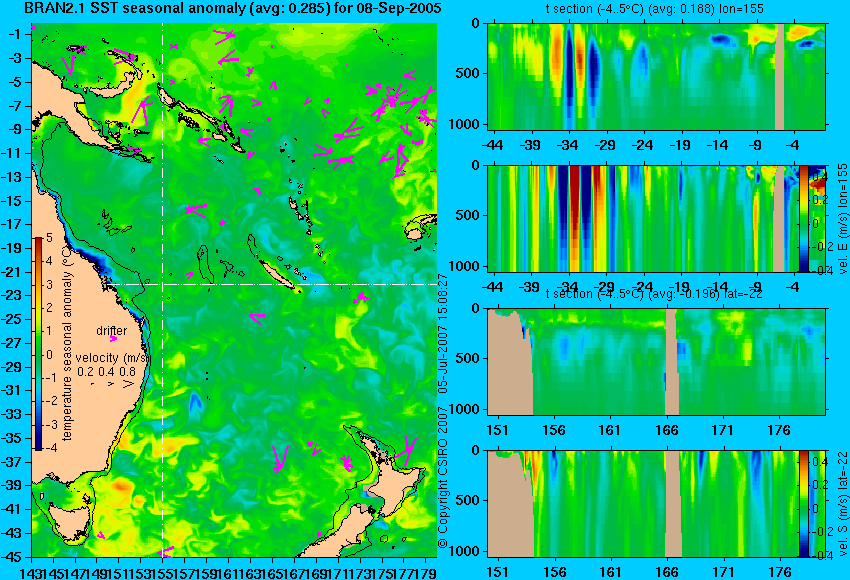Click the '-23' latitude tick label

point(12,295)
